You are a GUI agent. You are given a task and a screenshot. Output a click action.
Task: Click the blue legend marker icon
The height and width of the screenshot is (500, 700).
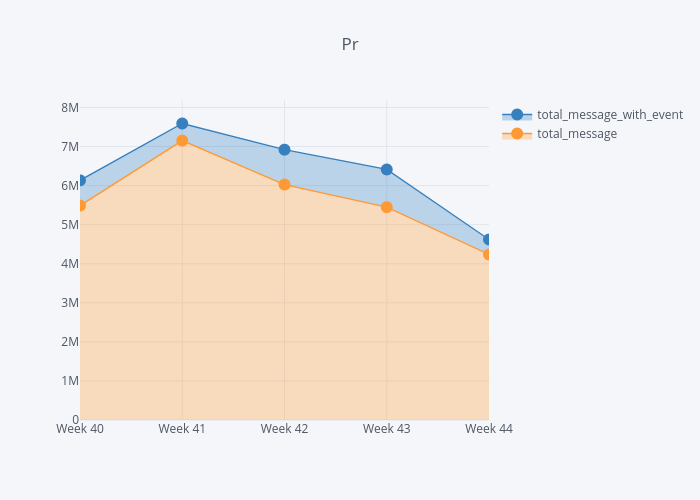[x=517, y=115]
